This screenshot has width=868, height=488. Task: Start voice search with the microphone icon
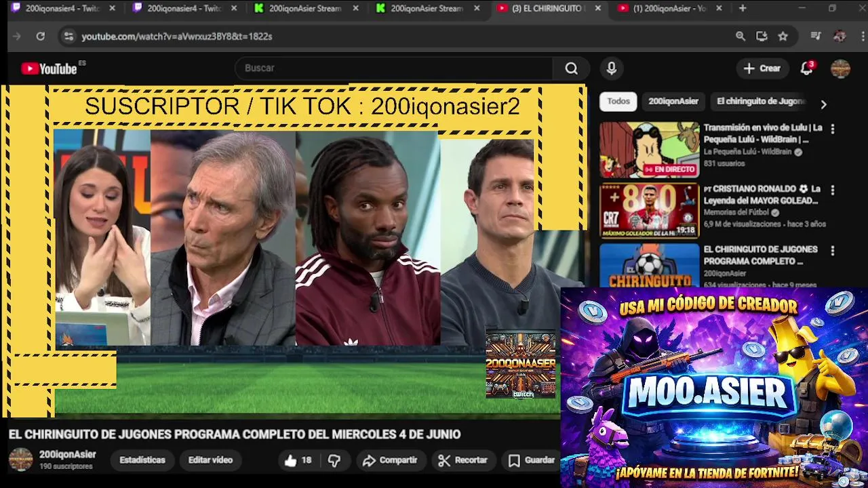pos(612,68)
